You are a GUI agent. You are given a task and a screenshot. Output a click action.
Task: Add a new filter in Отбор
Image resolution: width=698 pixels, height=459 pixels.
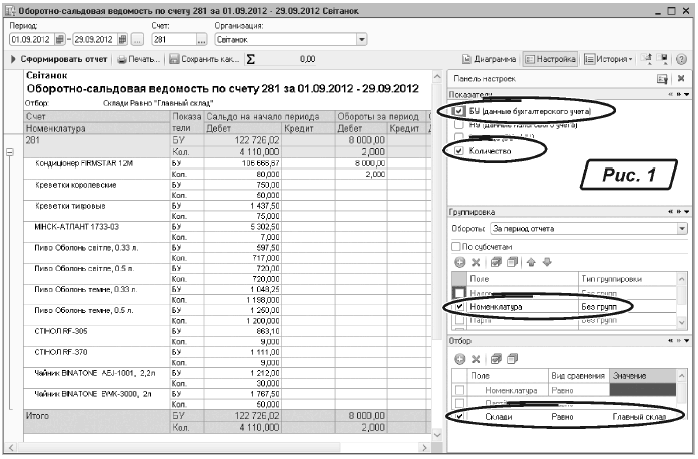[459, 358]
